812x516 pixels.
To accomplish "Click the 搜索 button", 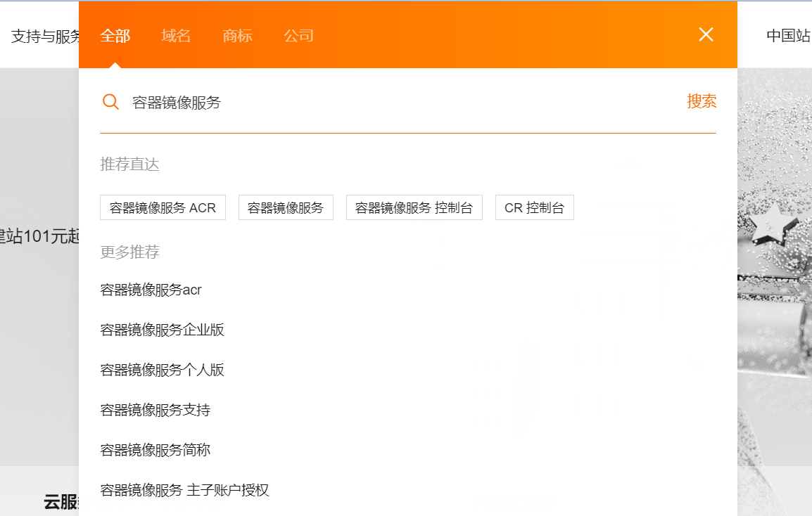I will click(702, 101).
